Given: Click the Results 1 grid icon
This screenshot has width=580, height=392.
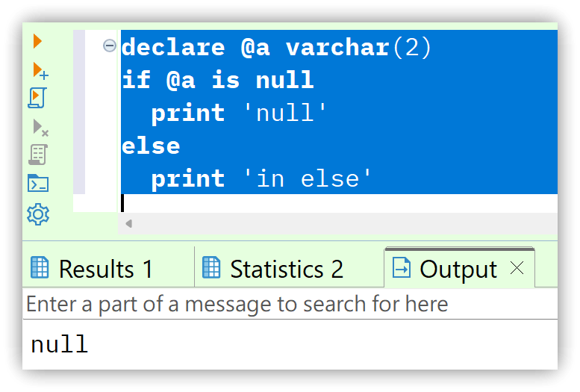Looking at the screenshot, I should [x=40, y=267].
